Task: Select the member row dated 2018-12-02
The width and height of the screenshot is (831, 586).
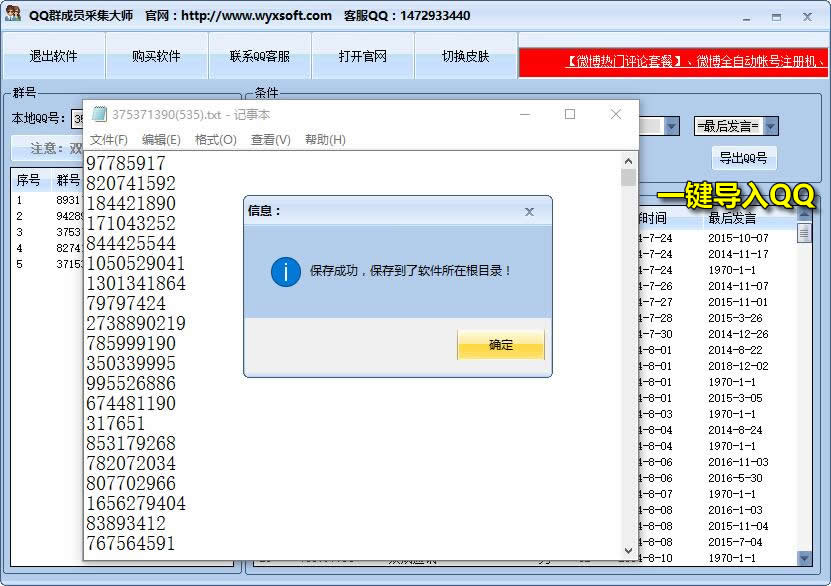Action: click(x=717, y=366)
